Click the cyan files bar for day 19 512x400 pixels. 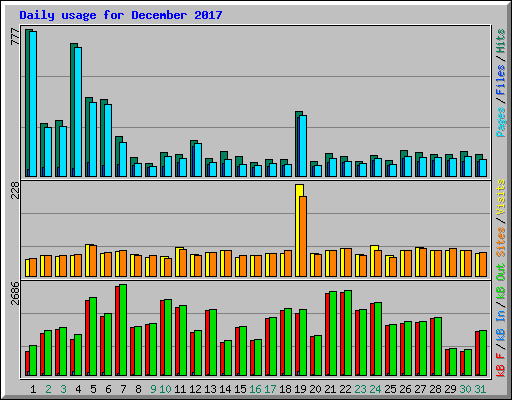coord(303,146)
